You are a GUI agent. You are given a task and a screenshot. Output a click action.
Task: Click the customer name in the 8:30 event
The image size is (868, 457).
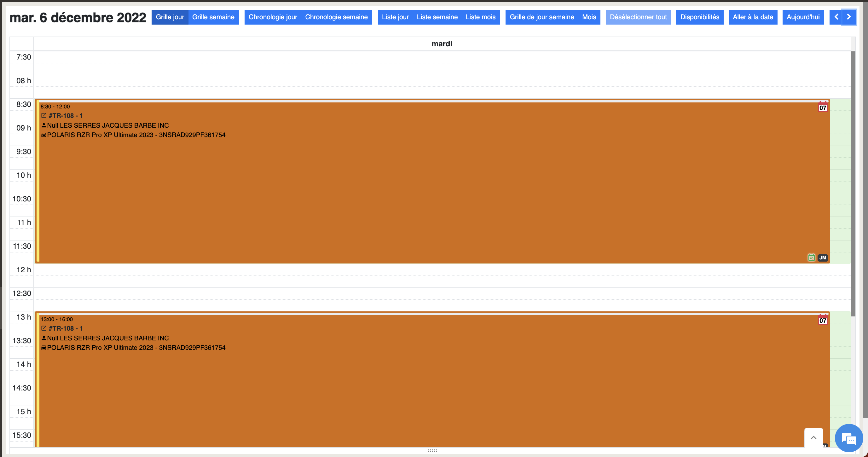click(x=108, y=125)
